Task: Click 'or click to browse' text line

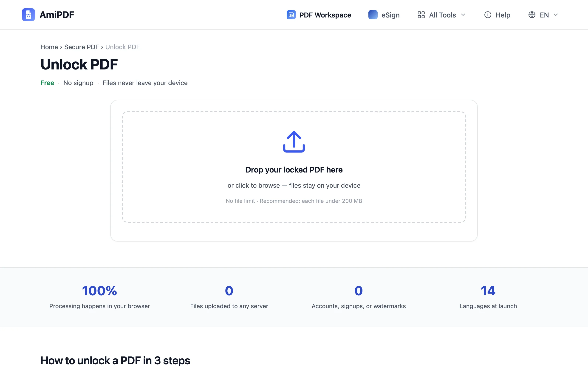Action: click(x=294, y=185)
